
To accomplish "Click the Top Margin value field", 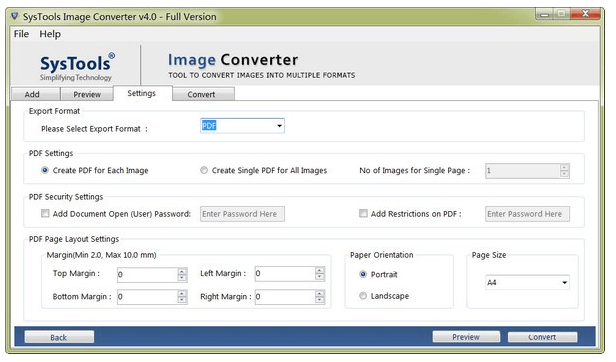I will pos(147,275).
